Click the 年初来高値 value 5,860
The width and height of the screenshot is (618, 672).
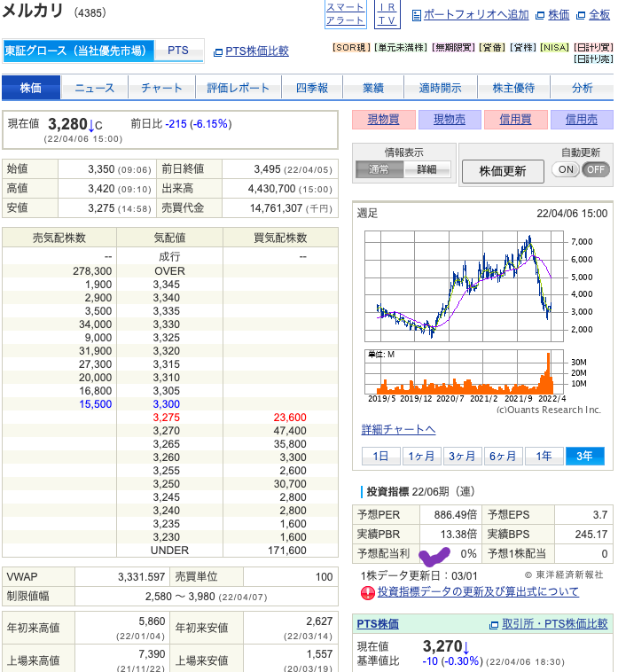point(152,621)
